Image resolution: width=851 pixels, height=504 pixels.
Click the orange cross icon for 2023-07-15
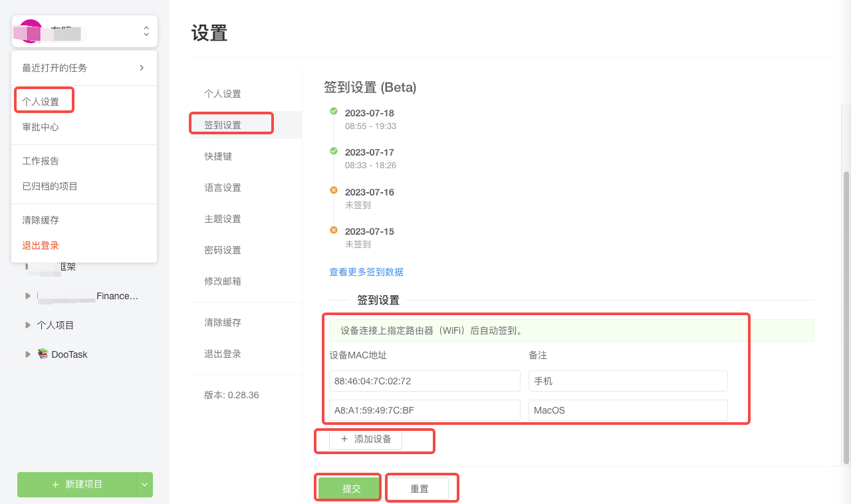click(x=333, y=229)
